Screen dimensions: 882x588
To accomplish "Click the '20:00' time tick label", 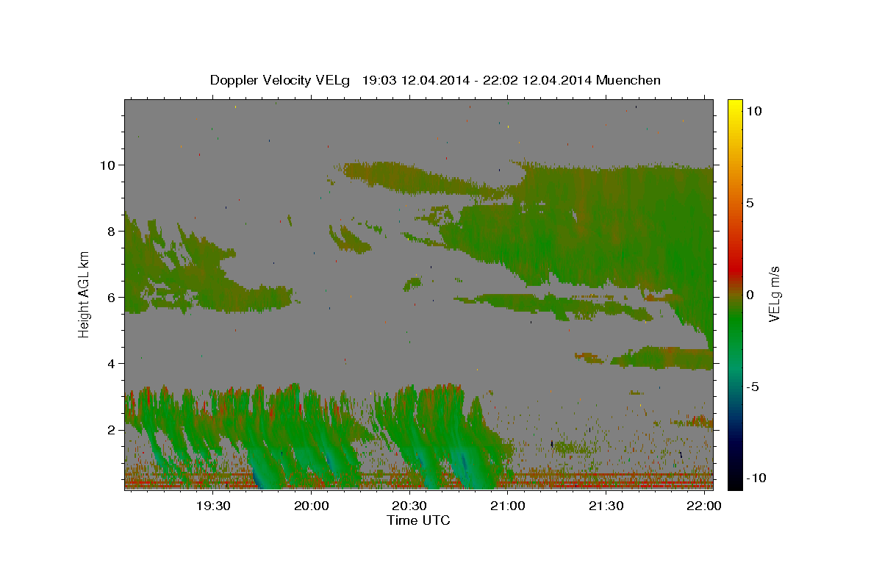I will point(311,506).
